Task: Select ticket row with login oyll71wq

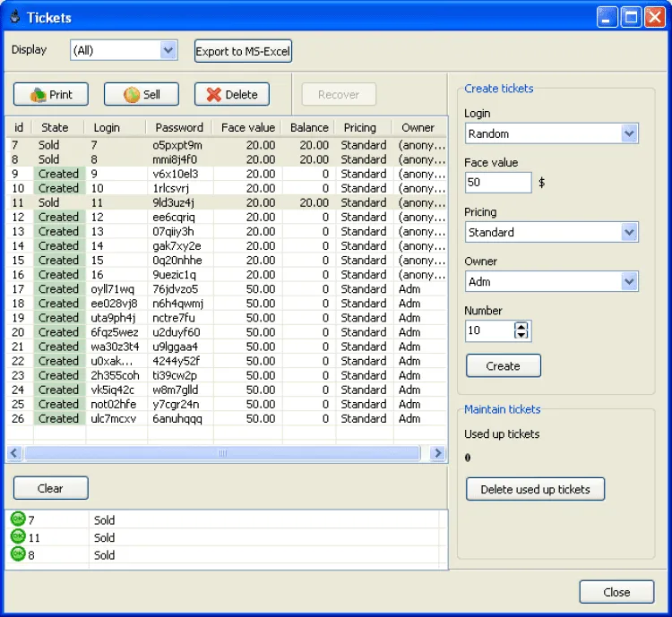Action: [x=113, y=289]
